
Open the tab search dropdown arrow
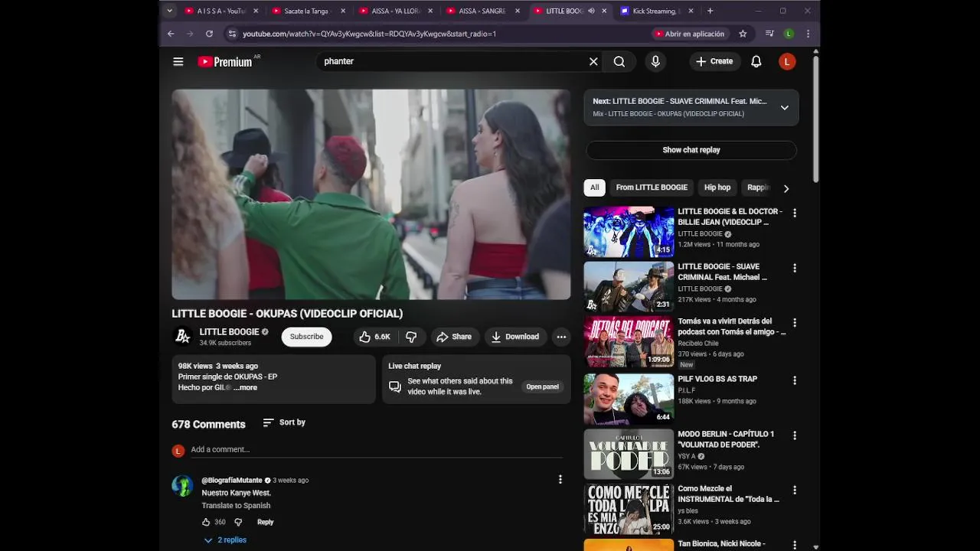170,11
